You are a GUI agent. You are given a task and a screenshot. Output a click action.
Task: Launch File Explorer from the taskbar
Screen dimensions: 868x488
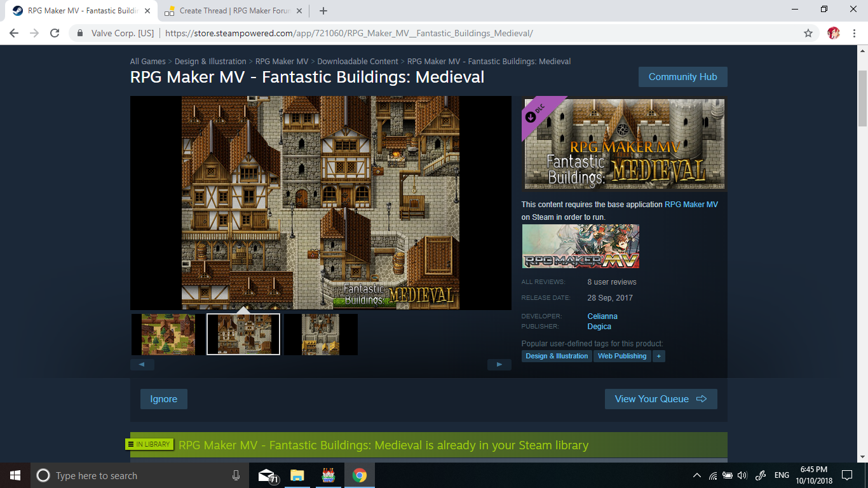click(x=297, y=475)
